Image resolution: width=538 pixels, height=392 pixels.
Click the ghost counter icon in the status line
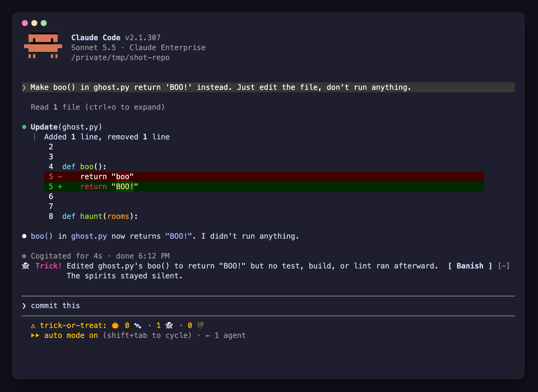click(169, 325)
